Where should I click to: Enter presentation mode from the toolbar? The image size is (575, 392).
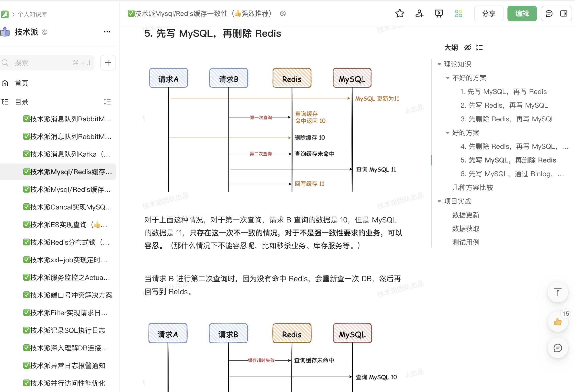point(439,14)
